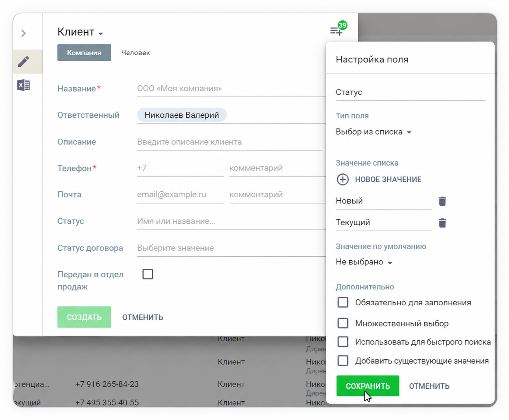Enable 'Множественный выбор' checkbox
The width and height of the screenshot is (509, 420).
point(343,323)
